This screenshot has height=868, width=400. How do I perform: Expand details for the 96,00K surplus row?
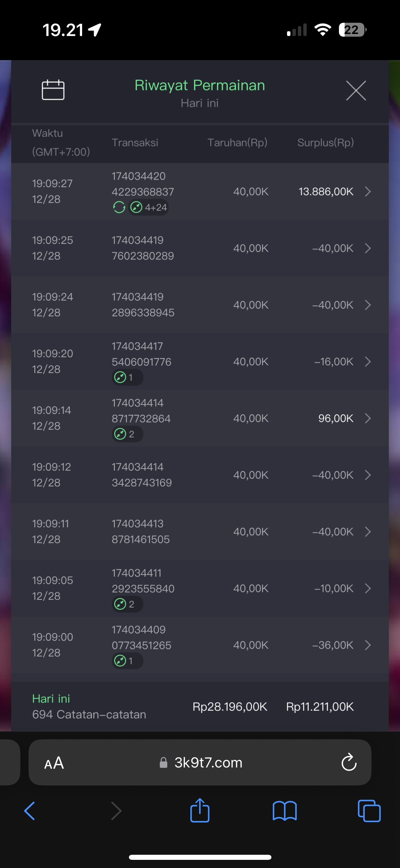(x=368, y=418)
